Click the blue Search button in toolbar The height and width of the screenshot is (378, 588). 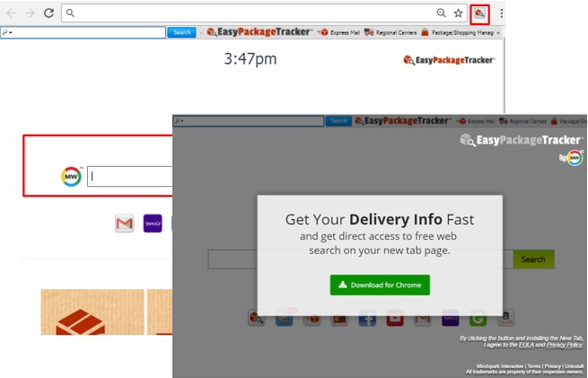click(182, 32)
